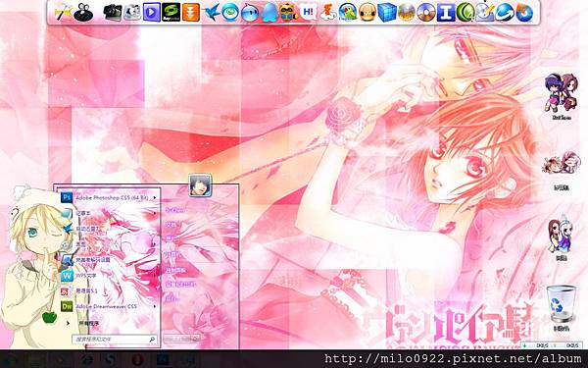The width and height of the screenshot is (588, 368).
Task: Click the Start menu search box
Action: click(114, 340)
